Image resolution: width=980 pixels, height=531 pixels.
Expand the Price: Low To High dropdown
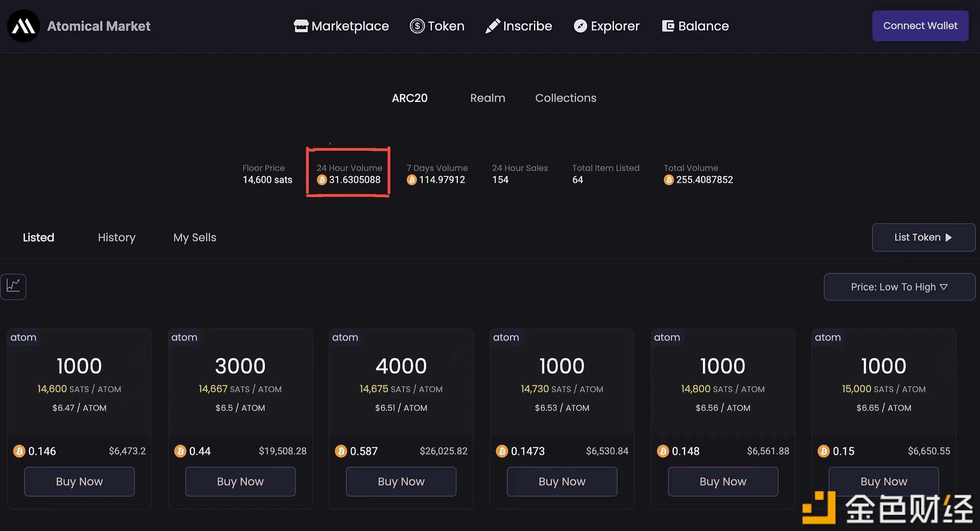899,287
